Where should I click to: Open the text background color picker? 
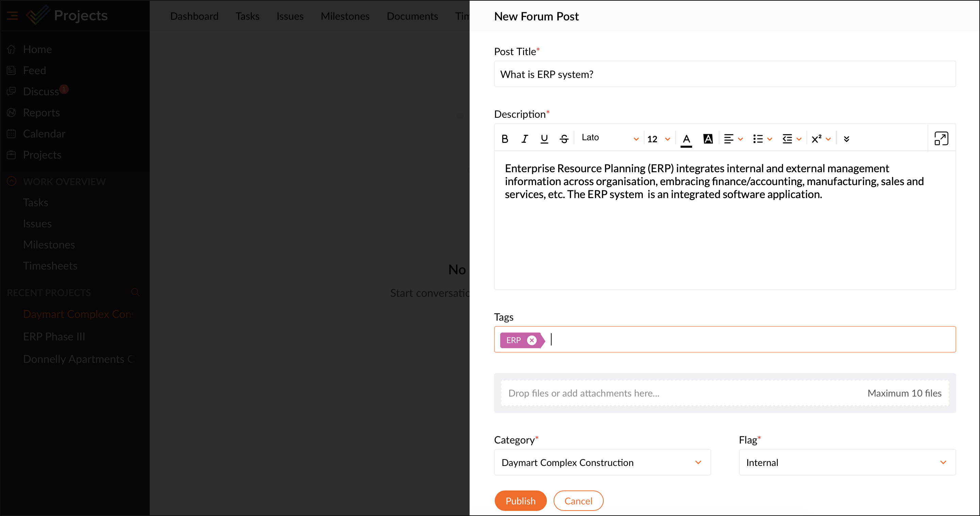click(x=708, y=139)
